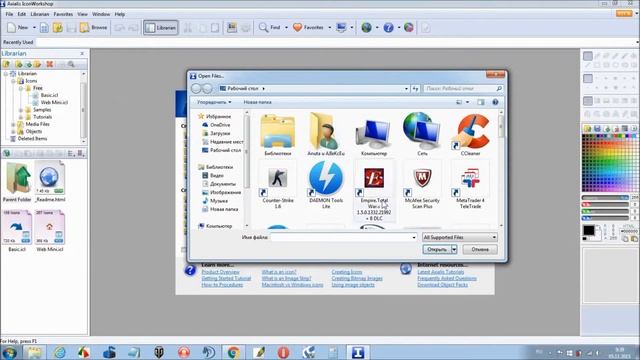
Task: Select Media Files in Librarian tree
Action: point(38,124)
